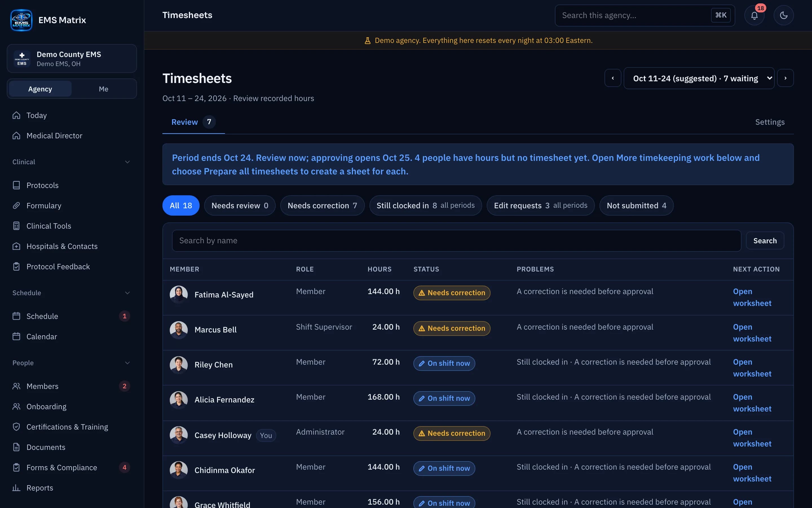Open Members people icon
812x508 pixels.
point(16,386)
